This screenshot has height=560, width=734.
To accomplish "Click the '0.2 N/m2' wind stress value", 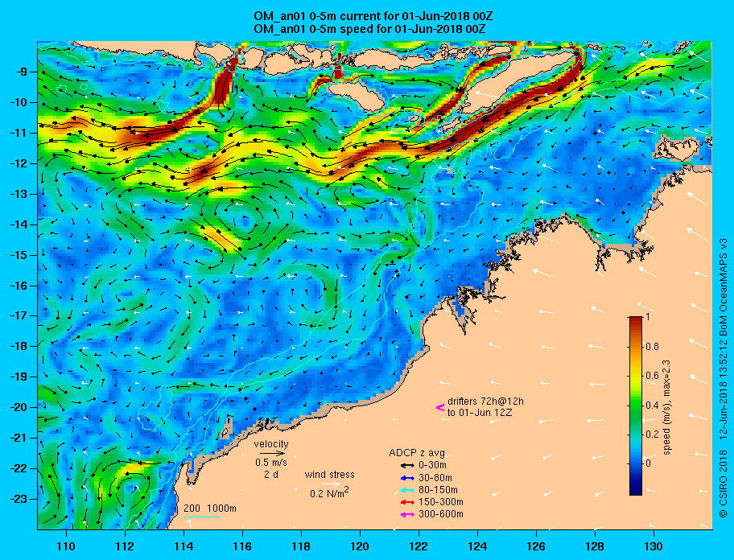I will point(329,493).
